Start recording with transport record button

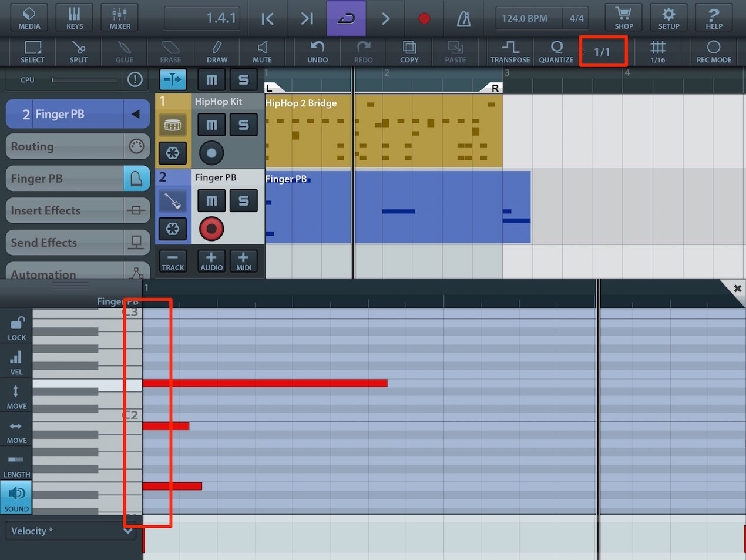pyautogui.click(x=424, y=19)
